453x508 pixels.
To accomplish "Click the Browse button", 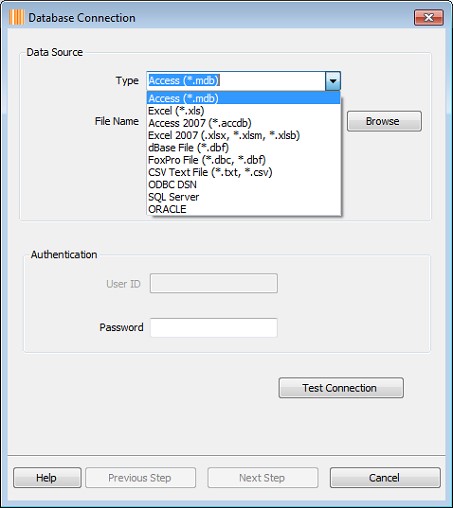I will pyautogui.click(x=384, y=121).
